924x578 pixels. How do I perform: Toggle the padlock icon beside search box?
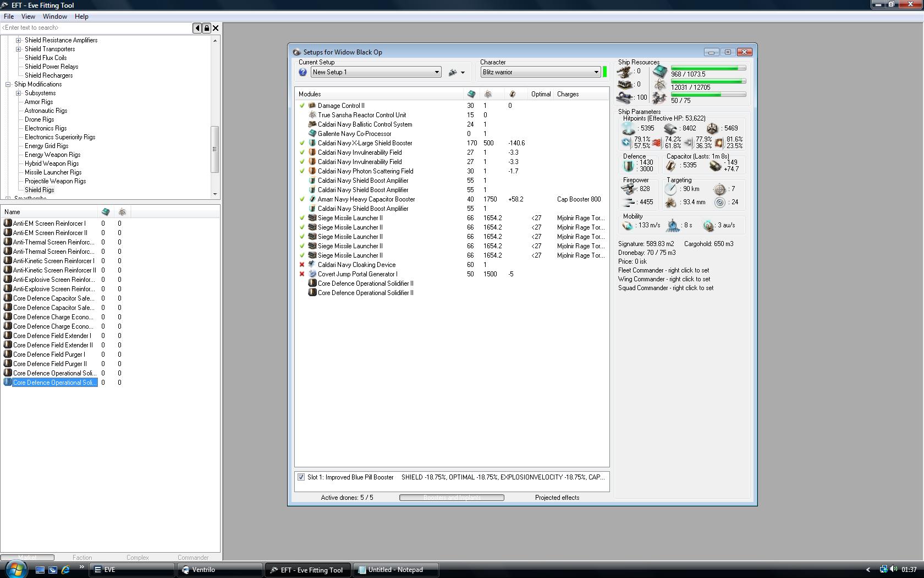(206, 28)
